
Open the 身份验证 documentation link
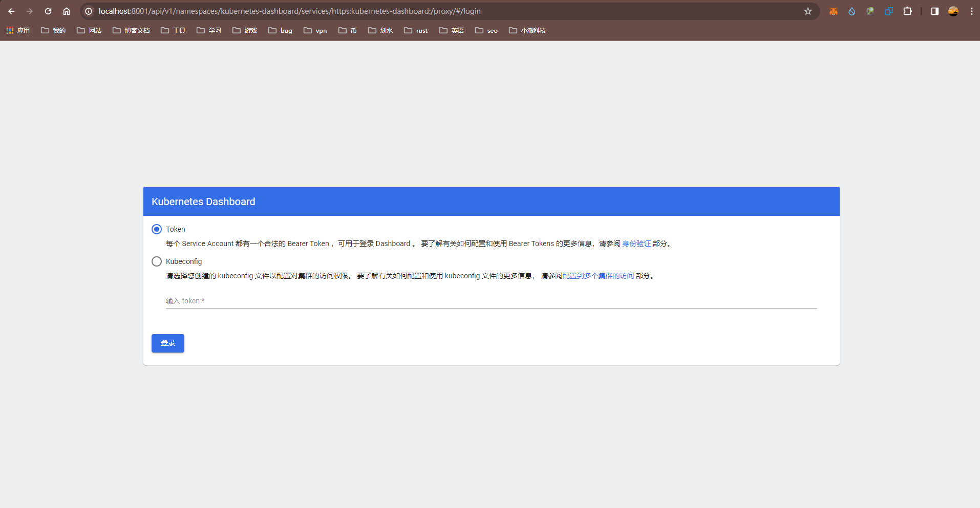point(636,244)
